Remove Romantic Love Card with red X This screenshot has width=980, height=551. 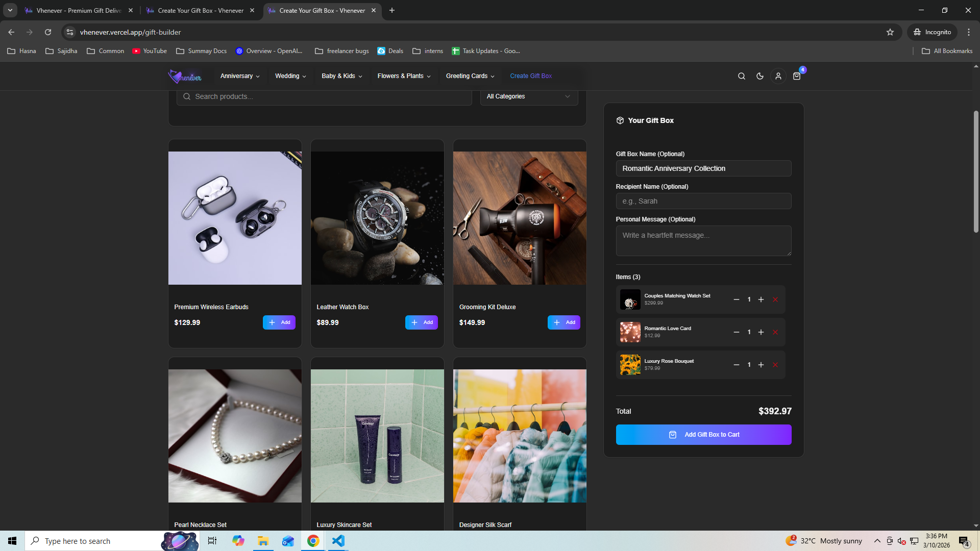775,332
